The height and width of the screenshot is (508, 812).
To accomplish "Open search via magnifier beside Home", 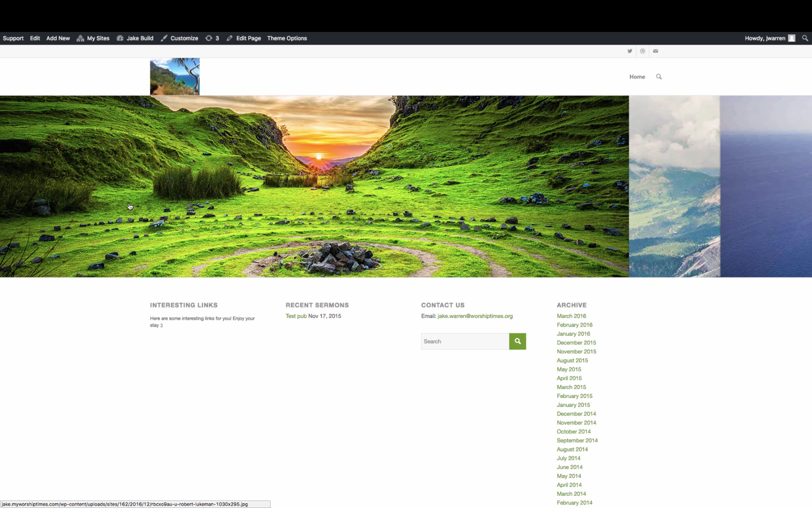I will (659, 77).
